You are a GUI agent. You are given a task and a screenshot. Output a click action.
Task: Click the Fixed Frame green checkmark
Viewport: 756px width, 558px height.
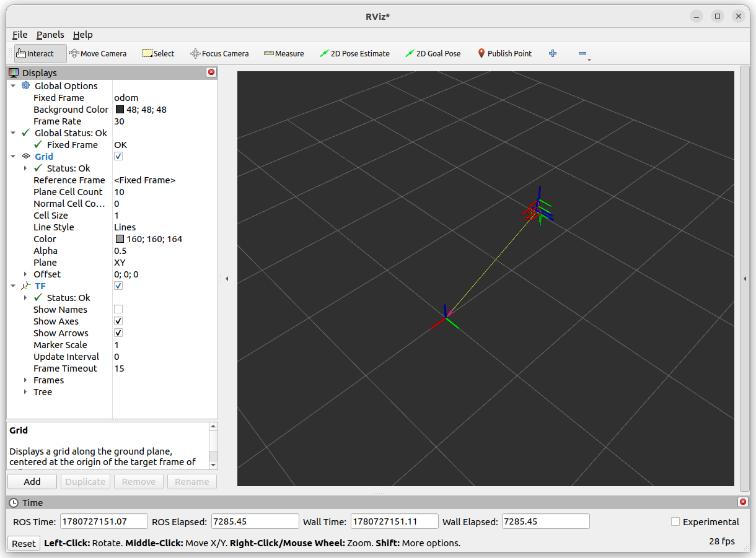(38, 144)
